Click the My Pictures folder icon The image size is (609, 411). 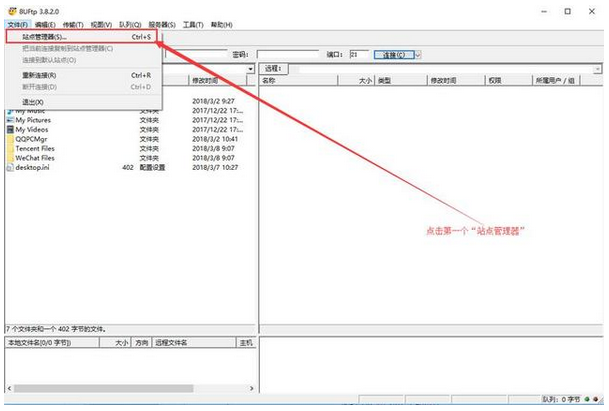pyautogui.click(x=10, y=120)
